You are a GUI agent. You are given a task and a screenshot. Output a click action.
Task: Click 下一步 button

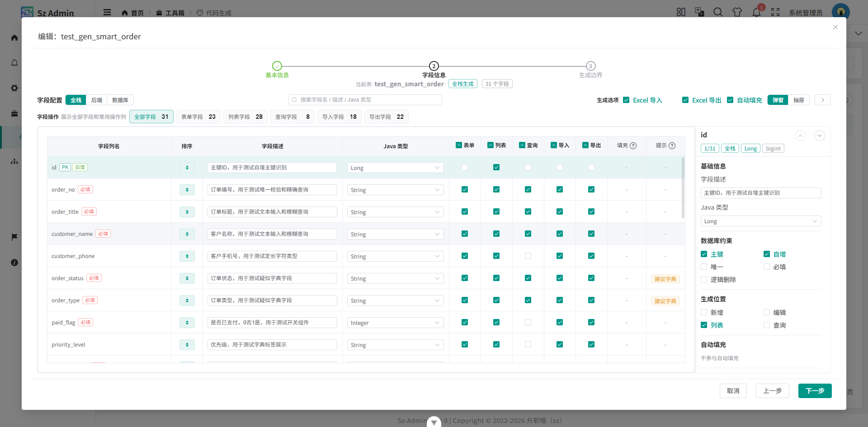pyautogui.click(x=815, y=391)
